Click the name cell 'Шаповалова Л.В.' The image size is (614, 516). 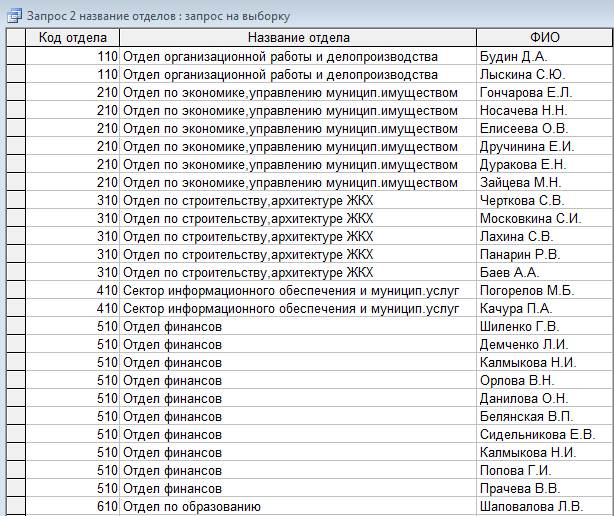click(545, 507)
